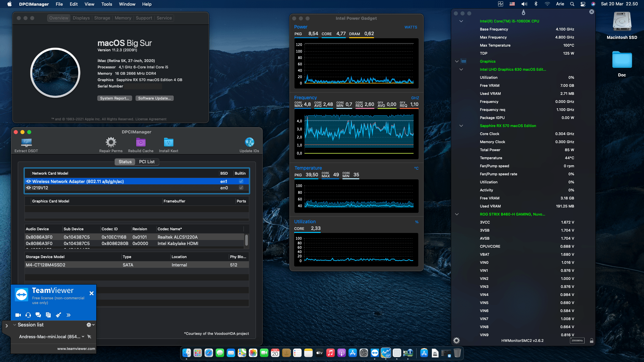Screen dimensions: 644x362
Task: Collapse ROG STRIX B460-H GAMING group
Action: [457, 214]
